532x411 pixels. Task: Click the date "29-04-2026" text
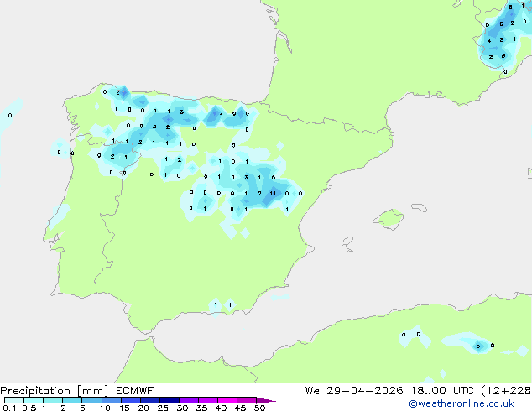(365, 391)
